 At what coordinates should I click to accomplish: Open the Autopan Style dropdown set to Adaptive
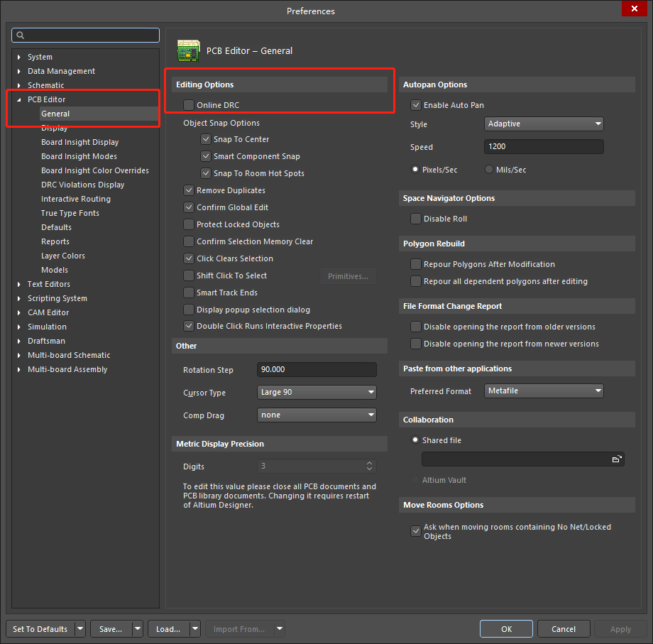tap(544, 124)
